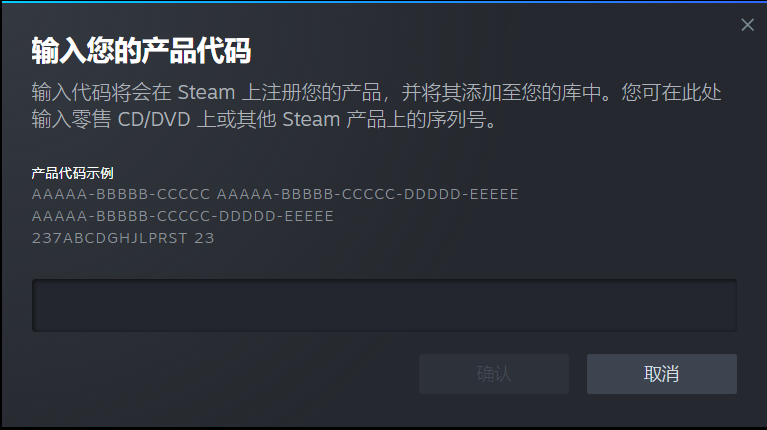Click the CD/DVD text in the description
Image resolution: width=767 pixels, height=430 pixels.
[x=154, y=119]
